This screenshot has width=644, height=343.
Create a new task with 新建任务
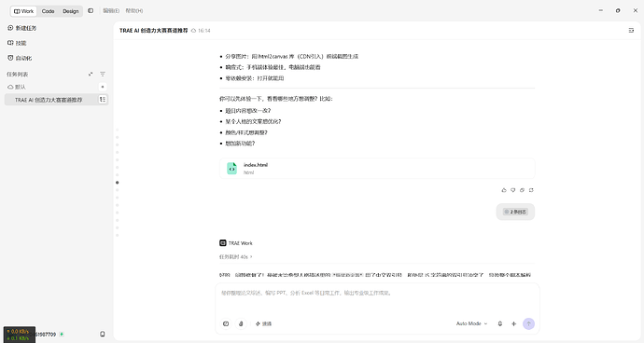pos(22,28)
